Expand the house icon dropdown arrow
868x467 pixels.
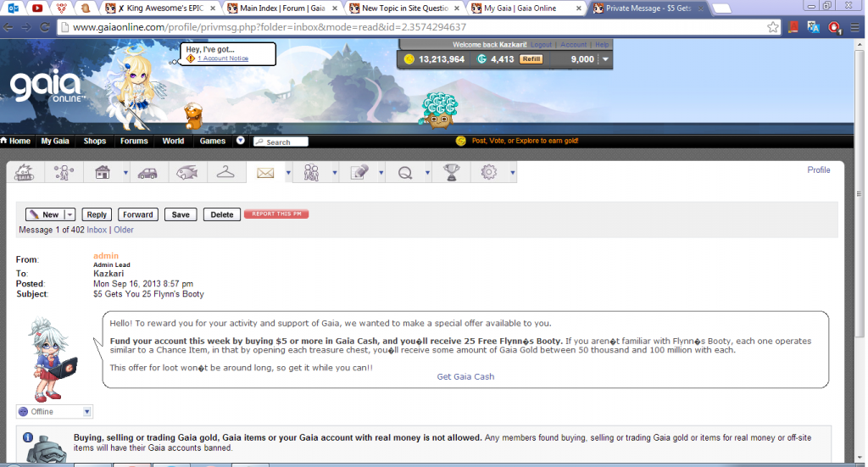pyautogui.click(x=125, y=173)
